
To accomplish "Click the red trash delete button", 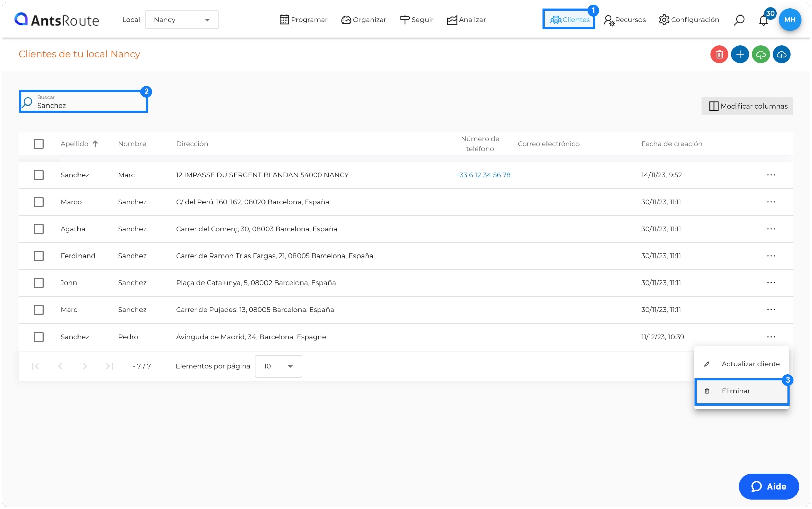I will (x=719, y=54).
